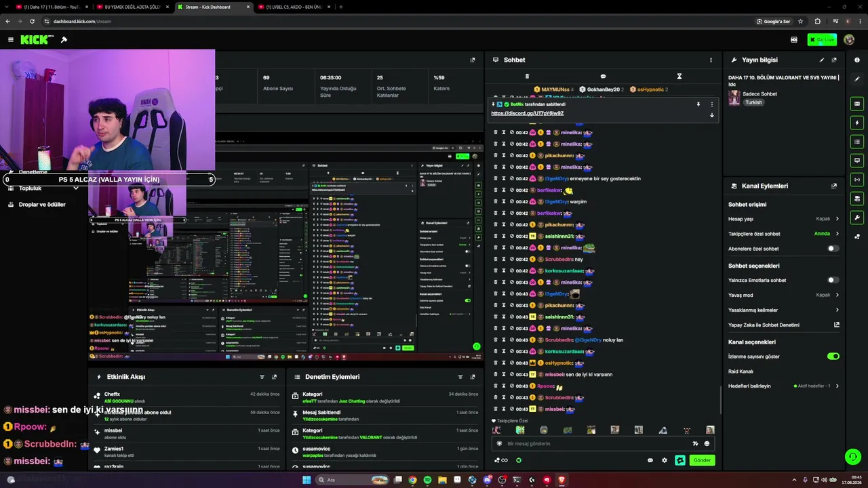Open the profile avatar menu
Screen dimensions: 868x488
849,40
